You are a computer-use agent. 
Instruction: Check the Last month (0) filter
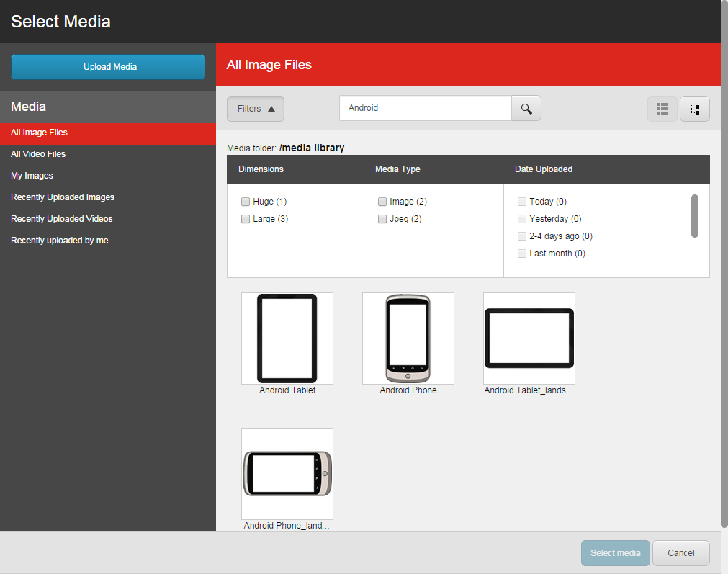(x=522, y=253)
